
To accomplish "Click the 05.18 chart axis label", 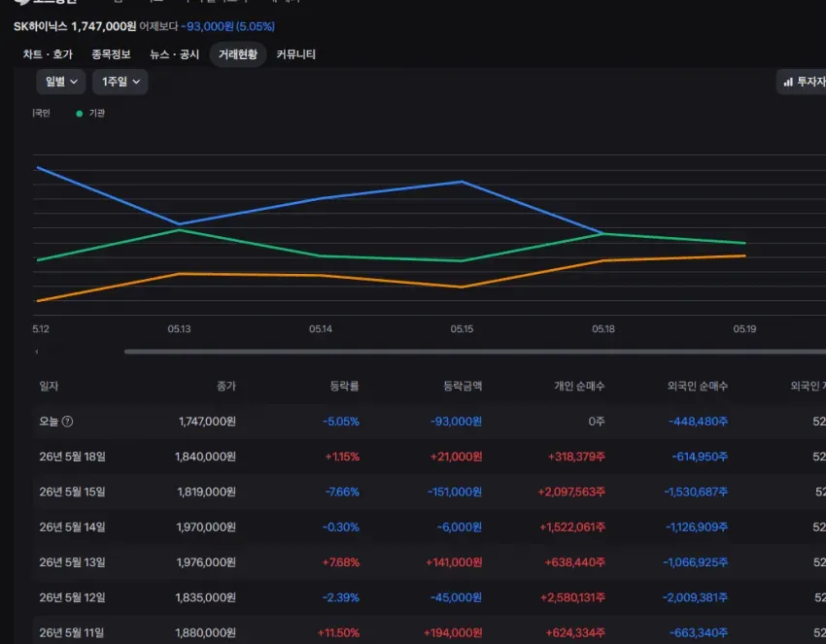I will click(603, 329).
